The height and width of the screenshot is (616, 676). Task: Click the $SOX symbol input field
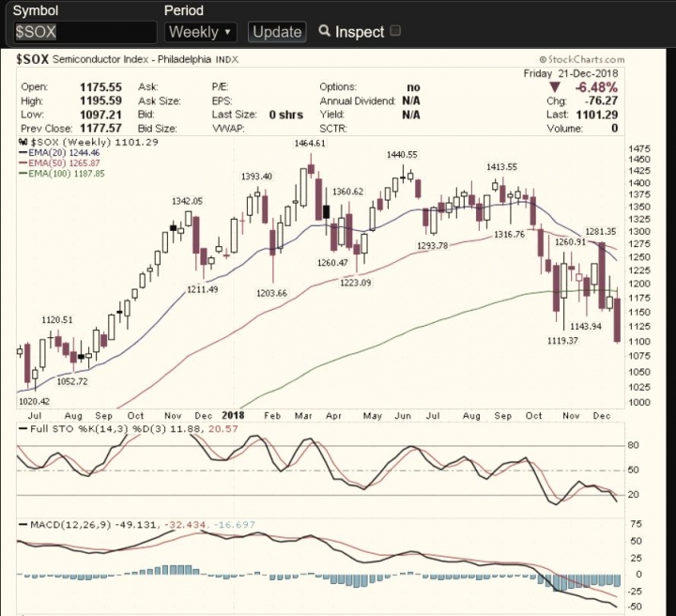pyautogui.click(x=85, y=32)
